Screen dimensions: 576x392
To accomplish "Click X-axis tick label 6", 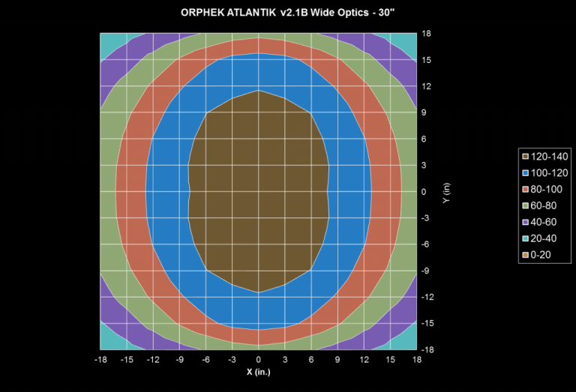I will click(311, 360).
